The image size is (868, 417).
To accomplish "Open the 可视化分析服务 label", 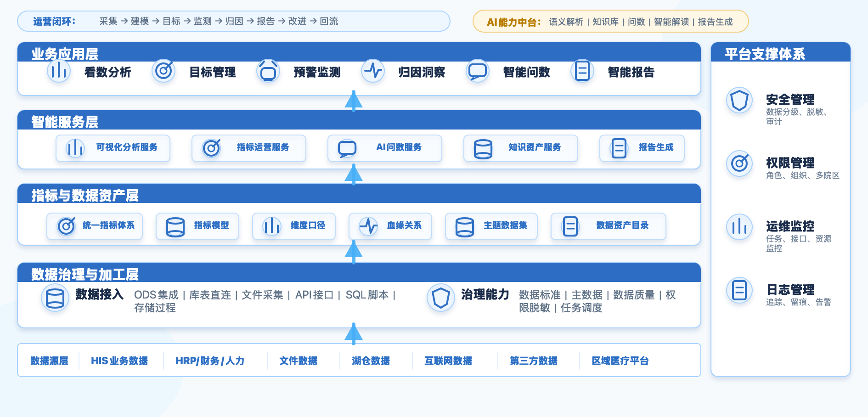I will tap(127, 147).
